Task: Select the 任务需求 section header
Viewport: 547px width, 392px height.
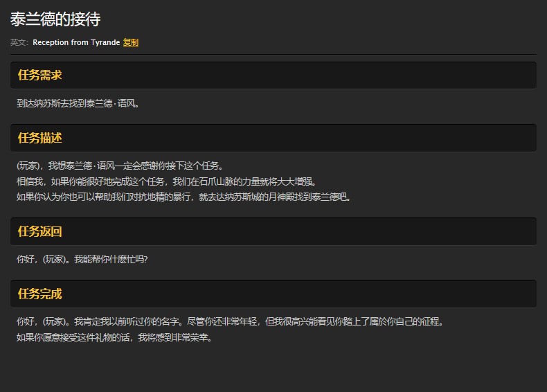Action: (x=40, y=75)
